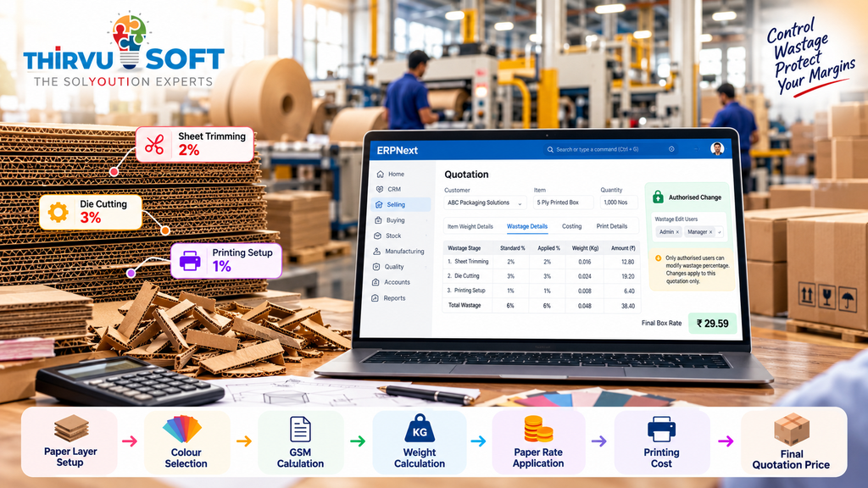
Task: Click the Paper Layer Setup stacked sheets icon
Action: point(71,429)
